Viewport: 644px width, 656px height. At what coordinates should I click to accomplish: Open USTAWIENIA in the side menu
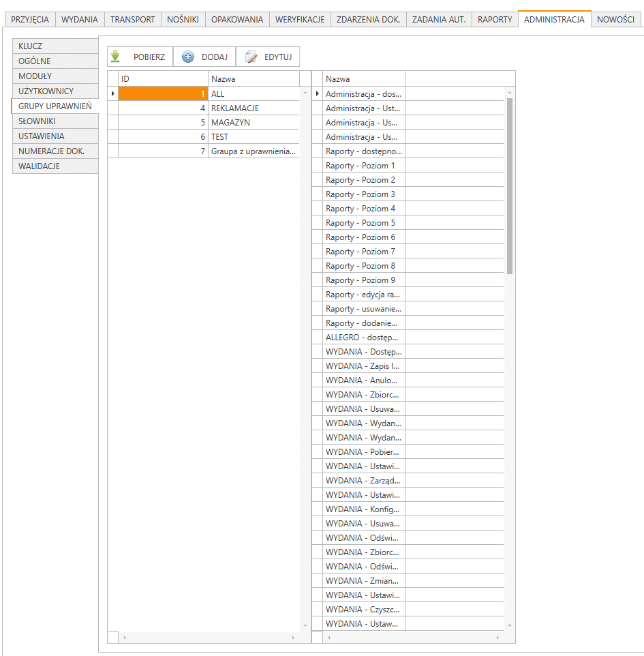(x=55, y=136)
